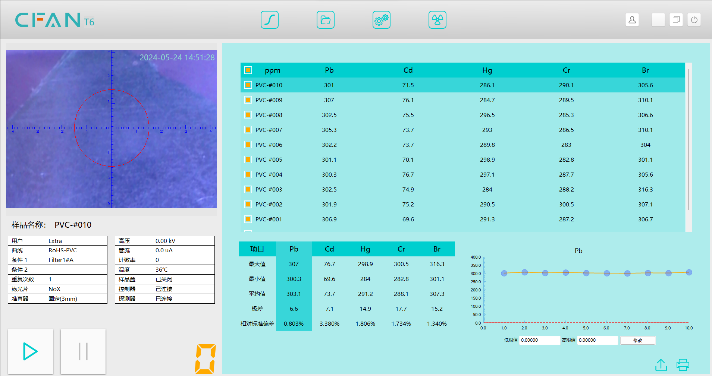Toggle checkbox for PVC-#002 row
The width and height of the screenshot is (712, 376).
248,204
